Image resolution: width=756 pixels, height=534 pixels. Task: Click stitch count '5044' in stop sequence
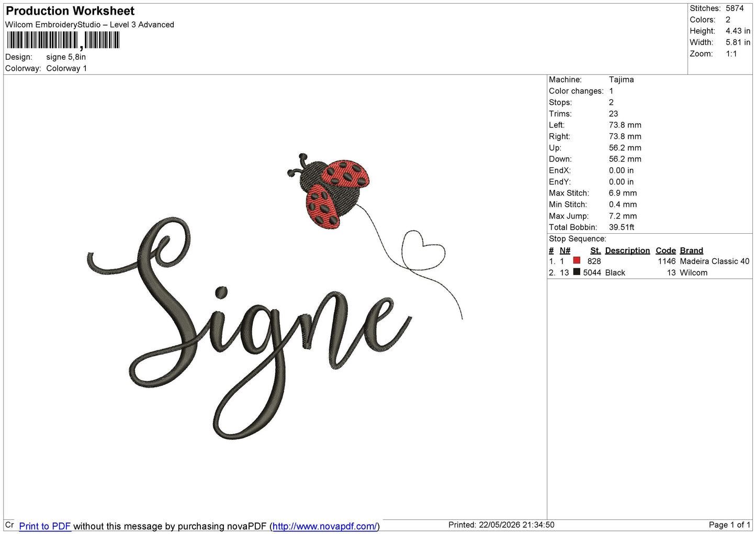592,273
